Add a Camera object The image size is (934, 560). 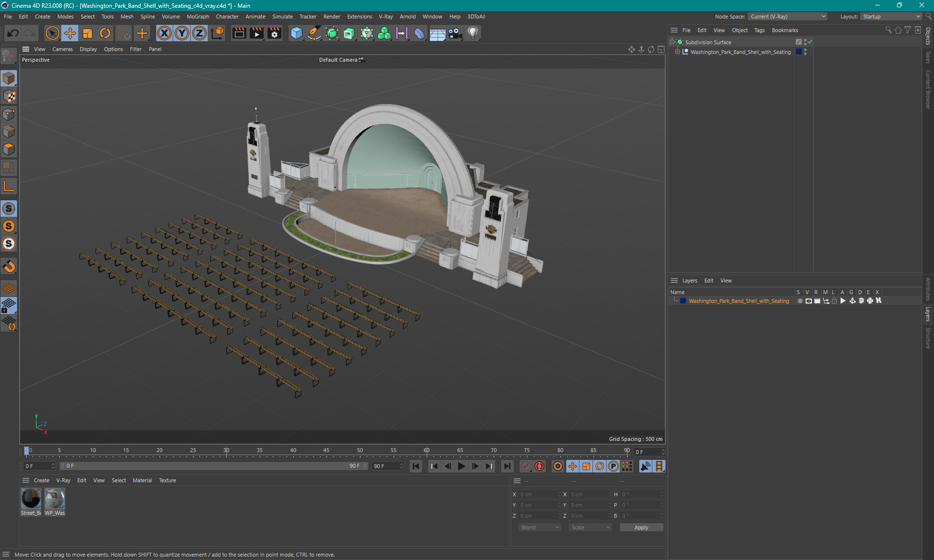(x=455, y=33)
